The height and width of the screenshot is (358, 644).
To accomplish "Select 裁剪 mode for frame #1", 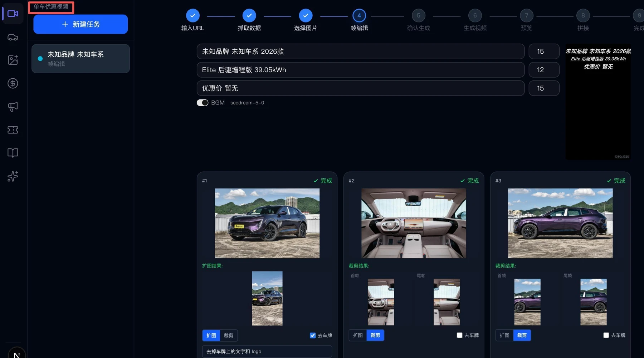I will (229, 335).
